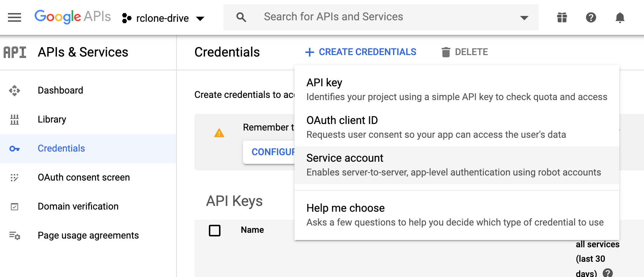644x277 pixels.
Task: Click the delete trash icon
Action: click(x=447, y=52)
